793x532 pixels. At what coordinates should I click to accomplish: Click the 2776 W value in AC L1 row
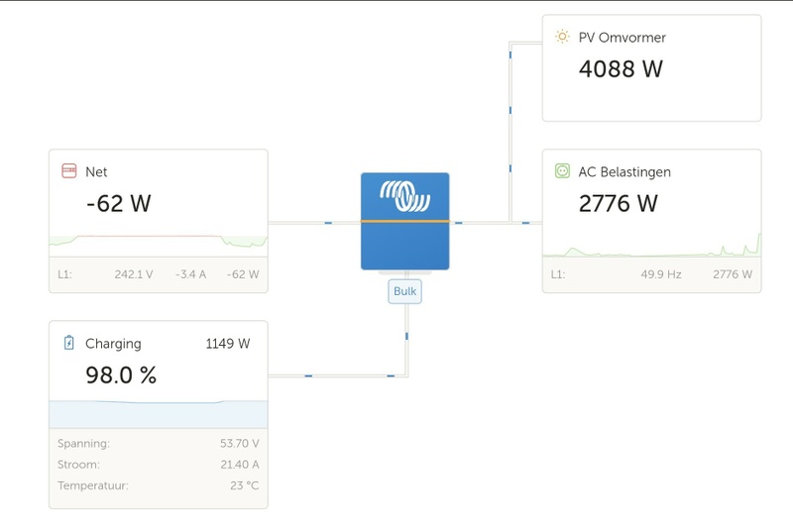[x=733, y=274]
